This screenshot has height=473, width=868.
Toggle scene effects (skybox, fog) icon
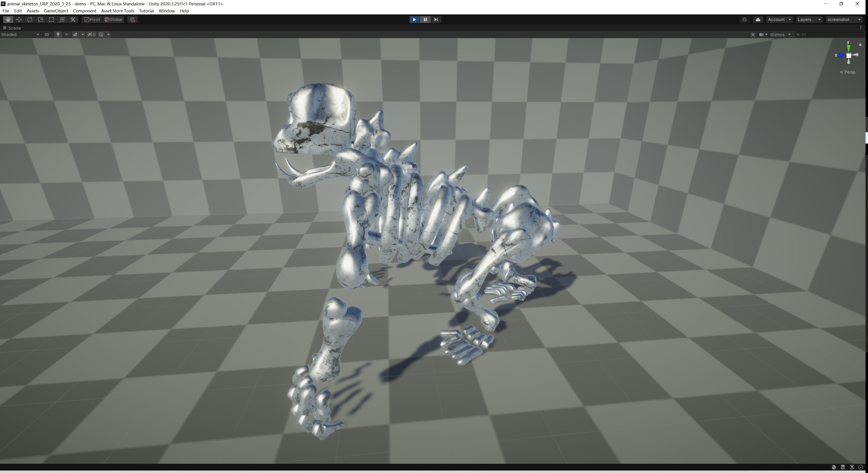76,34
